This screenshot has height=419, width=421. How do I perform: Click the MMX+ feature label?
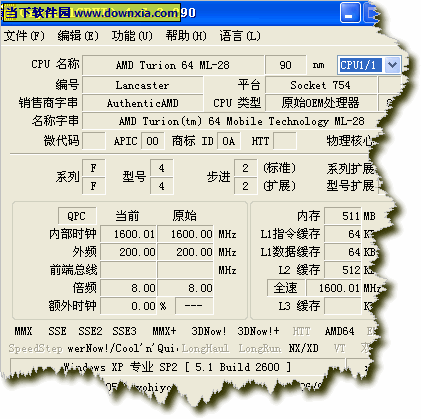point(164,331)
